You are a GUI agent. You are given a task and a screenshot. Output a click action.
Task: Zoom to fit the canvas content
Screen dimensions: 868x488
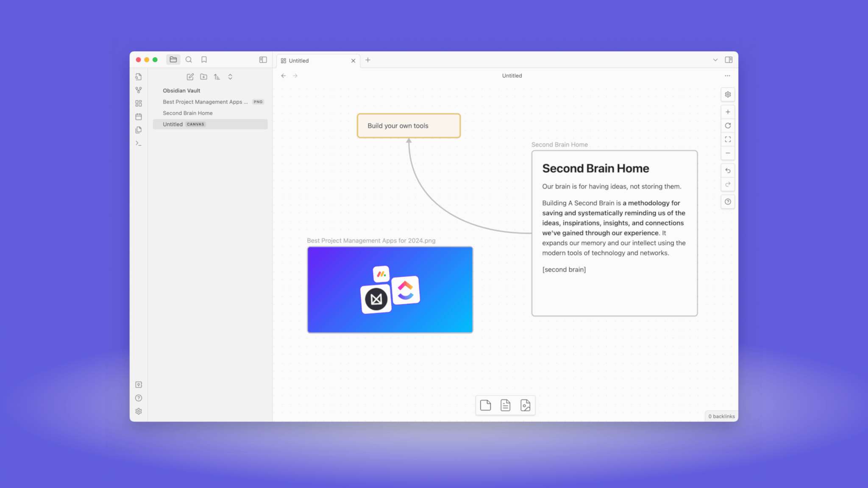coord(728,139)
